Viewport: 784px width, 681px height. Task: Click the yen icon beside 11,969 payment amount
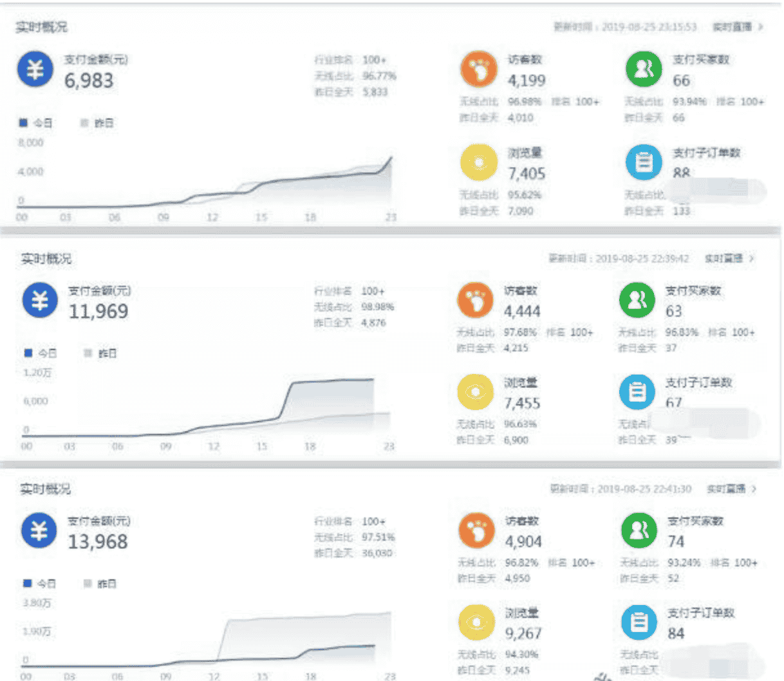[x=39, y=300]
